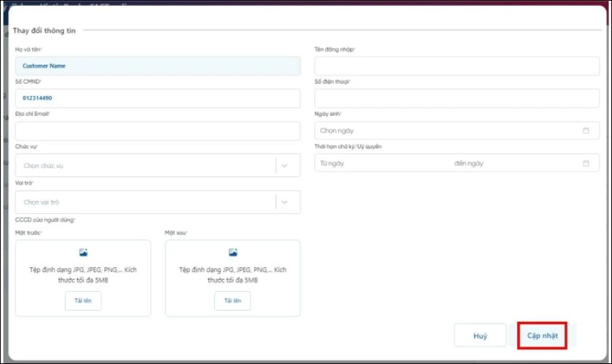Focus the Tên đăng nhập input field

[x=457, y=66]
